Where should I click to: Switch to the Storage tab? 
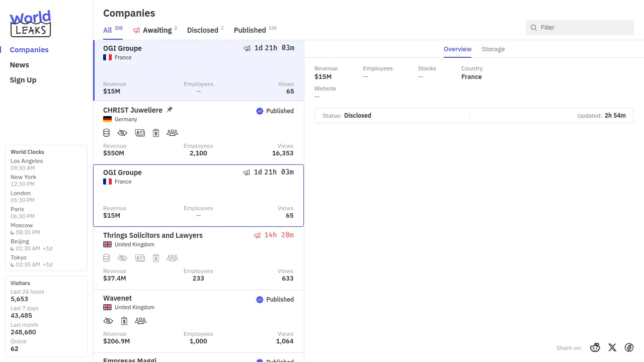(493, 49)
